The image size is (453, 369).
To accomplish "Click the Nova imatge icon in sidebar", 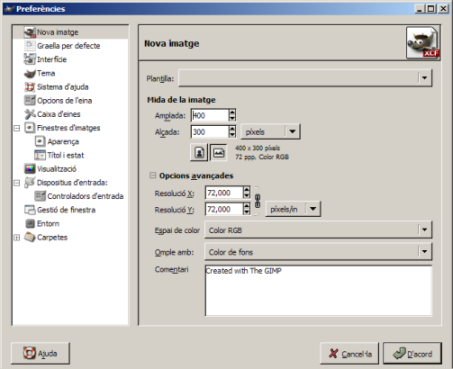I will (30, 32).
